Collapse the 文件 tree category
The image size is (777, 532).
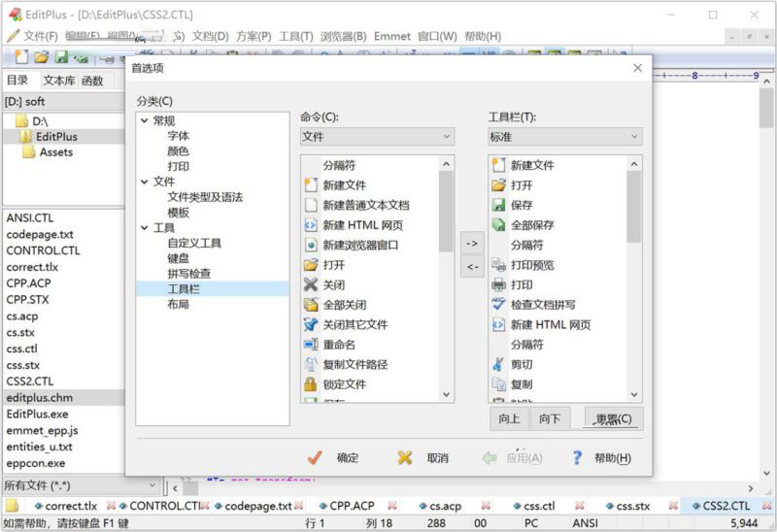click(x=144, y=182)
